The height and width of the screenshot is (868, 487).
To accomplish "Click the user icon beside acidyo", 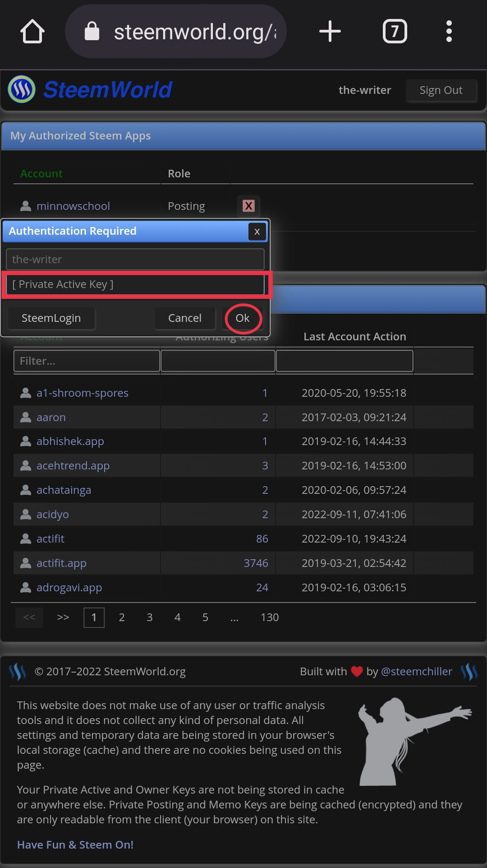I will click(x=26, y=515).
